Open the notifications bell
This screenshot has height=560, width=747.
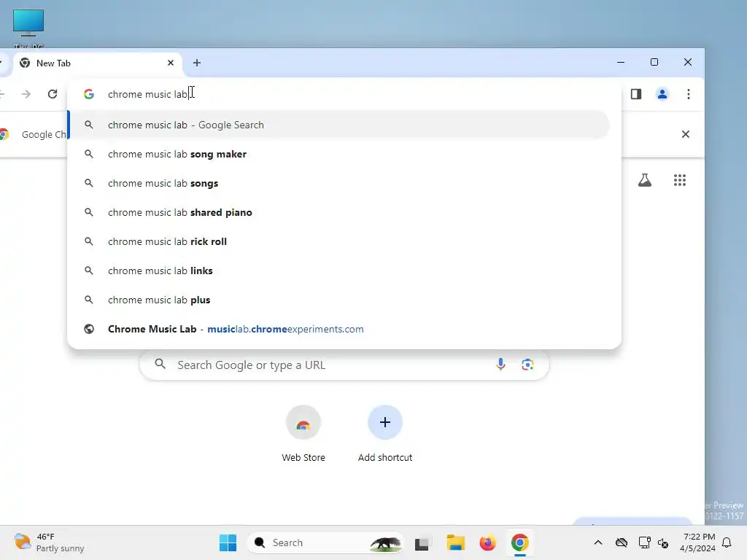[727, 542]
